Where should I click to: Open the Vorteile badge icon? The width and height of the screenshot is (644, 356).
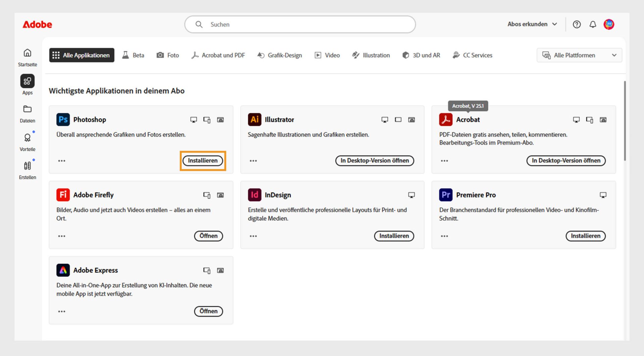[28, 138]
